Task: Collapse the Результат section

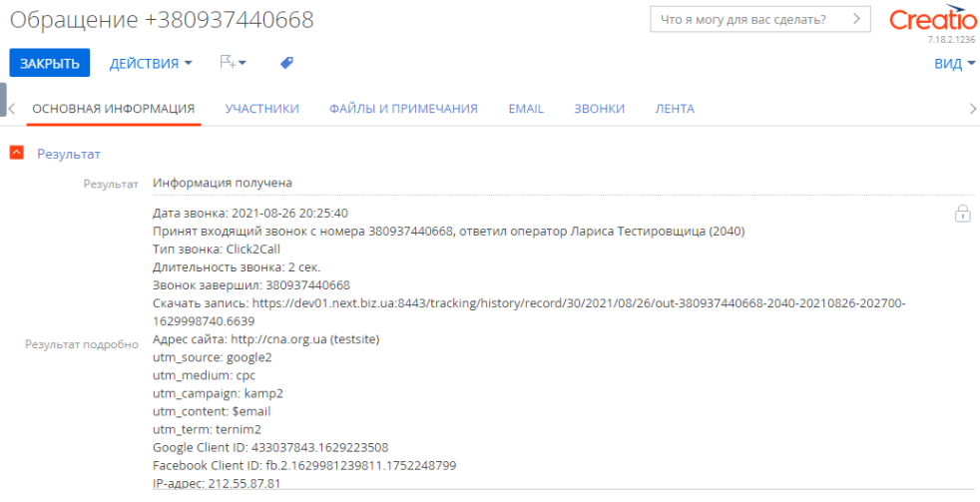Action: (x=16, y=154)
